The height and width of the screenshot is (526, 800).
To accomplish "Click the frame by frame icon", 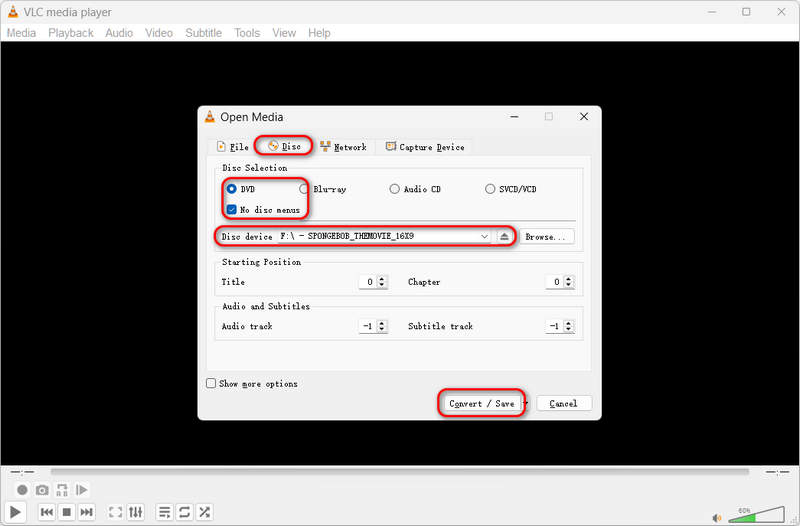I will (81, 490).
